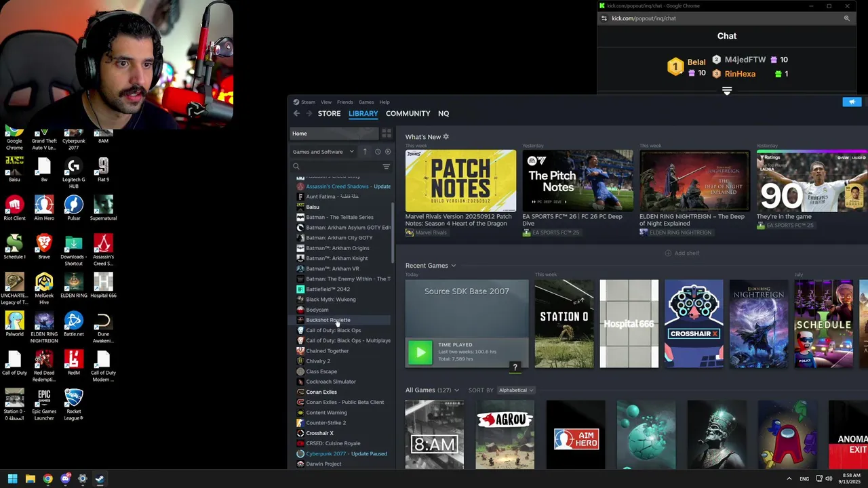The width and height of the screenshot is (868, 488).
Task: Click Steam icon on taskbar
Action: click(x=100, y=479)
